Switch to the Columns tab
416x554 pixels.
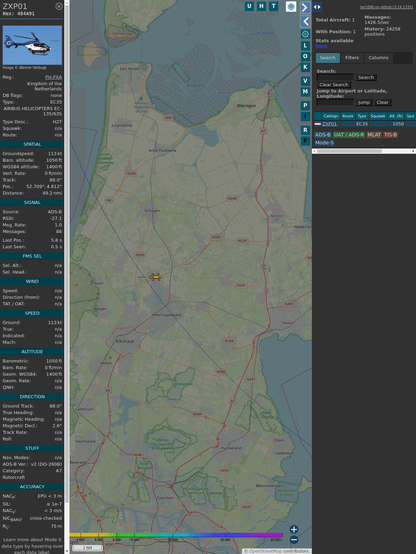[378, 58]
